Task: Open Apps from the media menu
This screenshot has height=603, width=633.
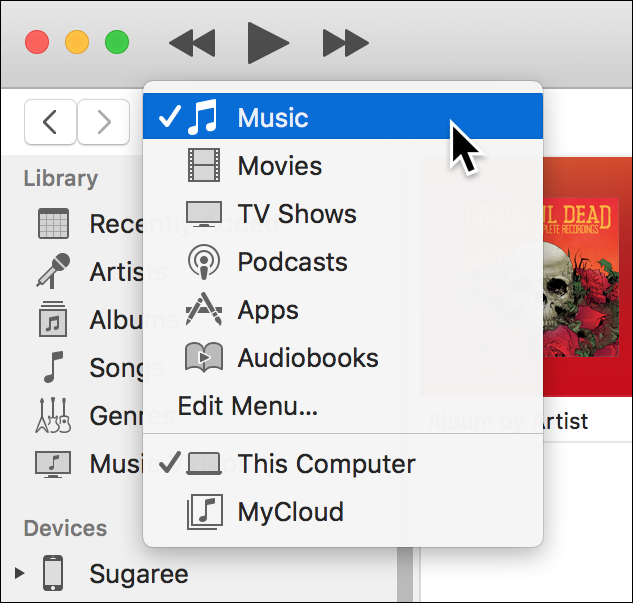Action: pos(343,310)
